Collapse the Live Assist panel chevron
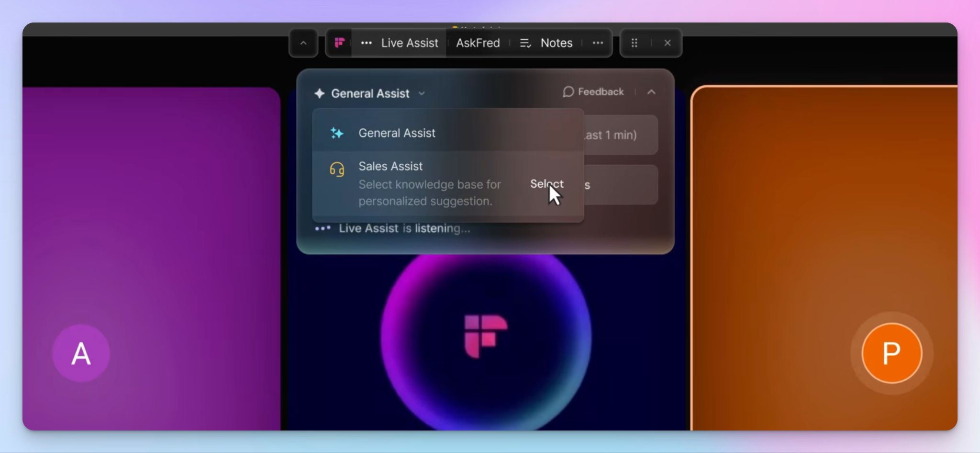 click(651, 92)
